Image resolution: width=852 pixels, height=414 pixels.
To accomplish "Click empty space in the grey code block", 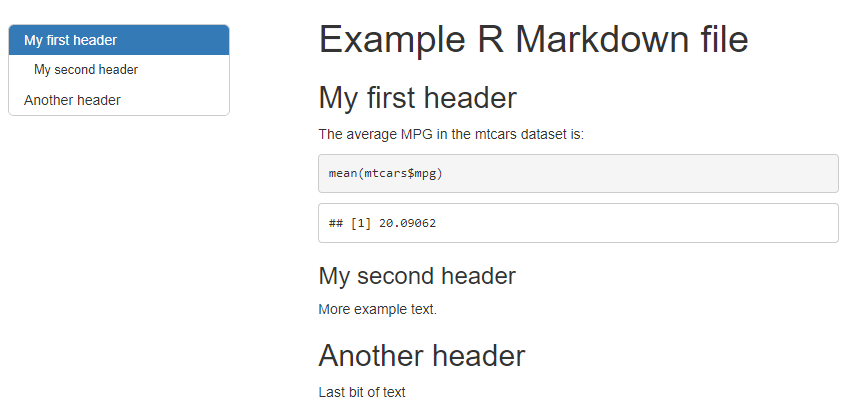I will pos(650,173).
